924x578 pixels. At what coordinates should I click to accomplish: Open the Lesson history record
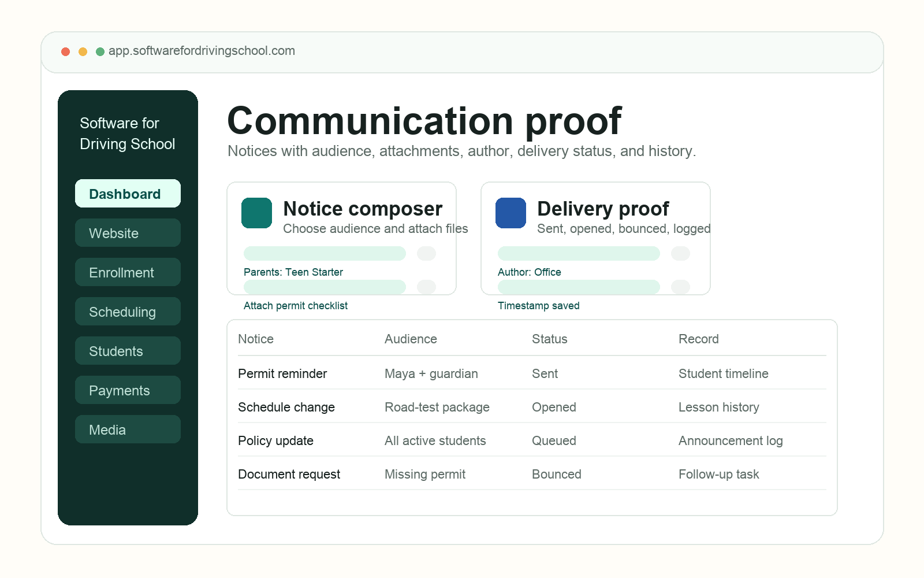[x=718, y=407]
